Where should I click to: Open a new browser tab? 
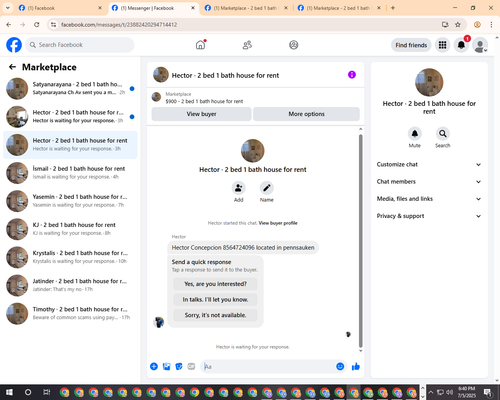393,8
